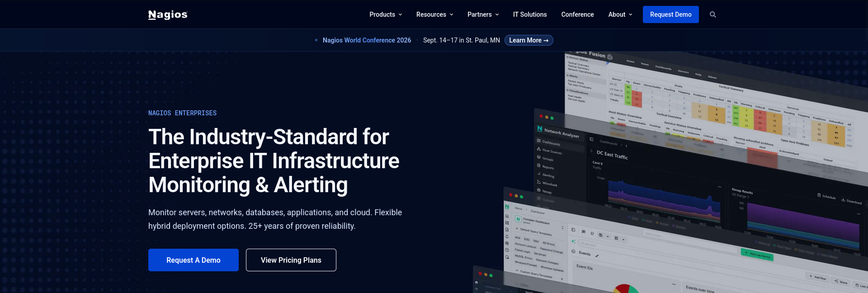This screenshot has height=293, width=868.
Task: Click the 'Monitor servers, networks' description paragraph
Action: 275,219
